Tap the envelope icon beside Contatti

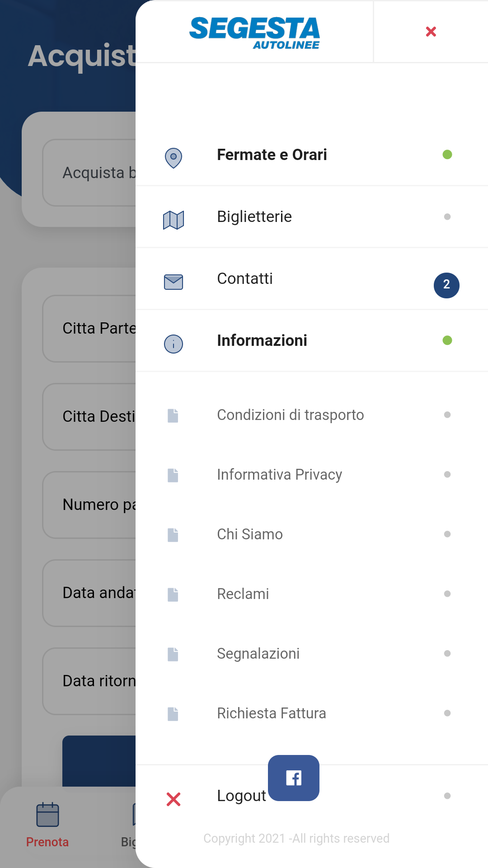pyautogui.click(x=174, y=282)
